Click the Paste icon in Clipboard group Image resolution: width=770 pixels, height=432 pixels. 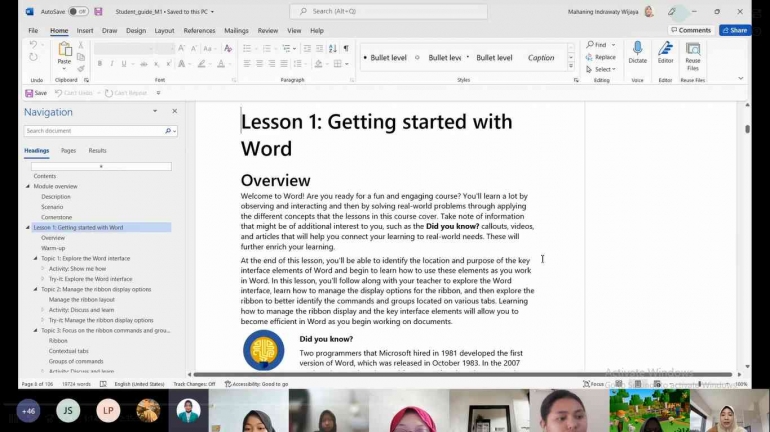click(64, 50)
